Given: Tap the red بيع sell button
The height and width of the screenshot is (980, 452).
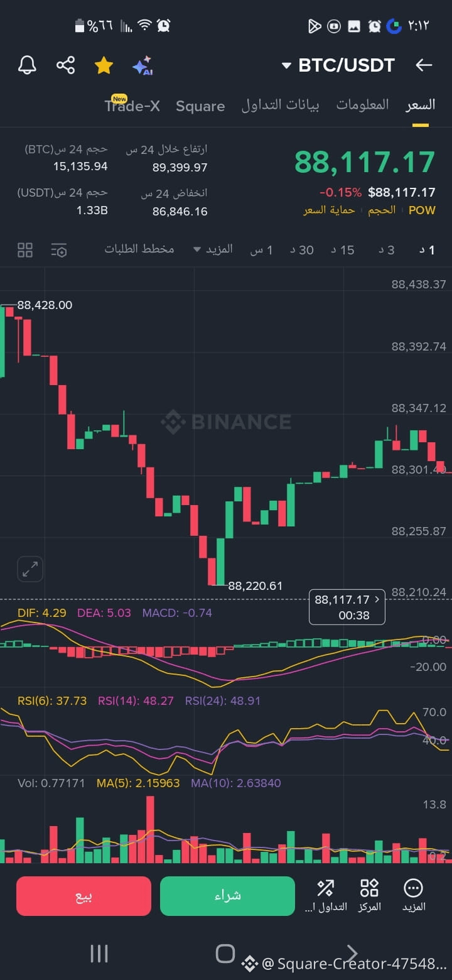Looking at the screenshot, I should [83, 896].
